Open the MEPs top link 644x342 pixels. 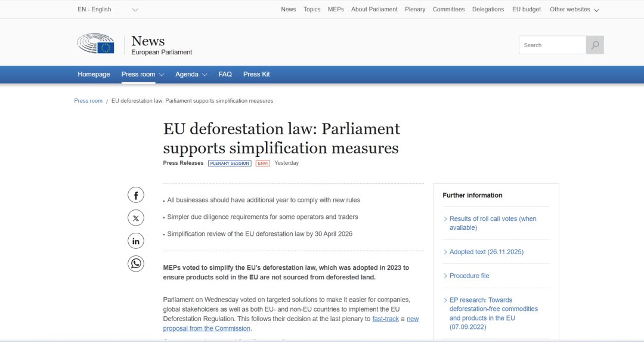click(336, 10)
